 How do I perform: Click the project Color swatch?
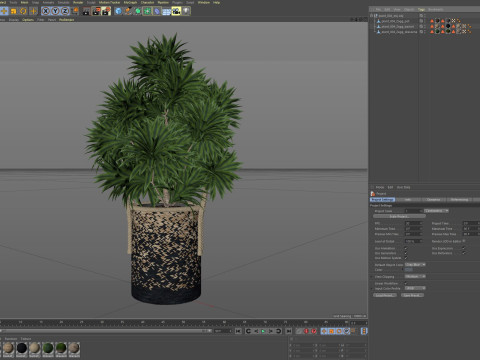click(409, 270)
